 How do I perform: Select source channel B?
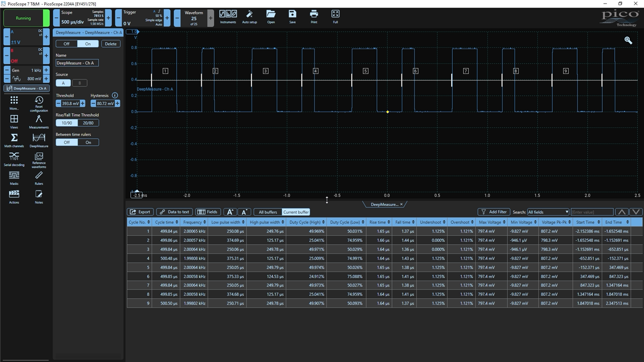coord(79,83)
